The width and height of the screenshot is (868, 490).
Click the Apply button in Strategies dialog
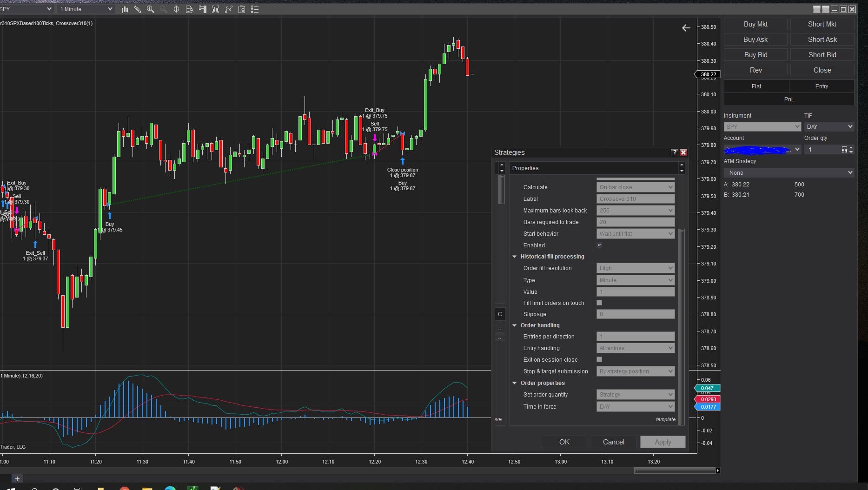tap(663, 442)
